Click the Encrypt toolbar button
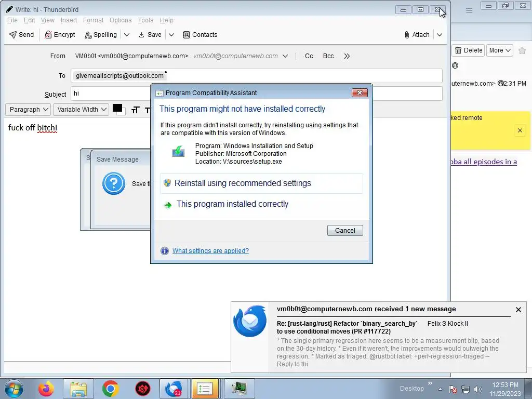 click(60, 35)
